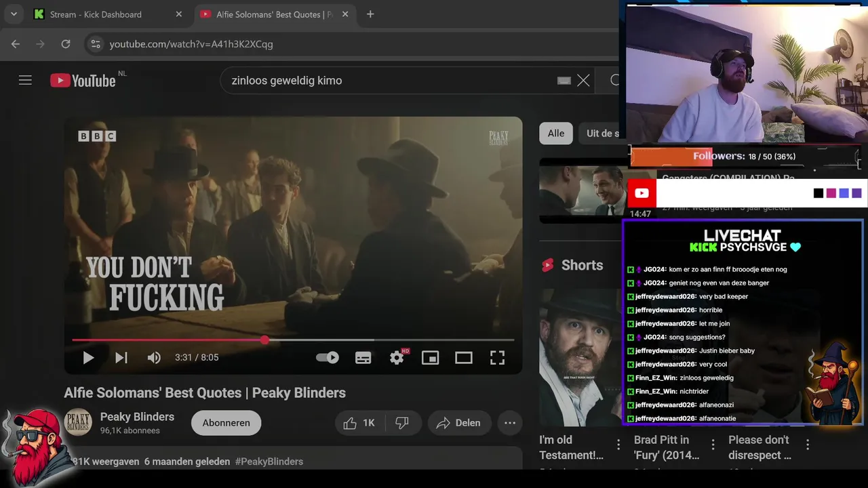868x488 pixels.
Task: Click the address bar URL youtube.com/watch
Action: point(191,44)
